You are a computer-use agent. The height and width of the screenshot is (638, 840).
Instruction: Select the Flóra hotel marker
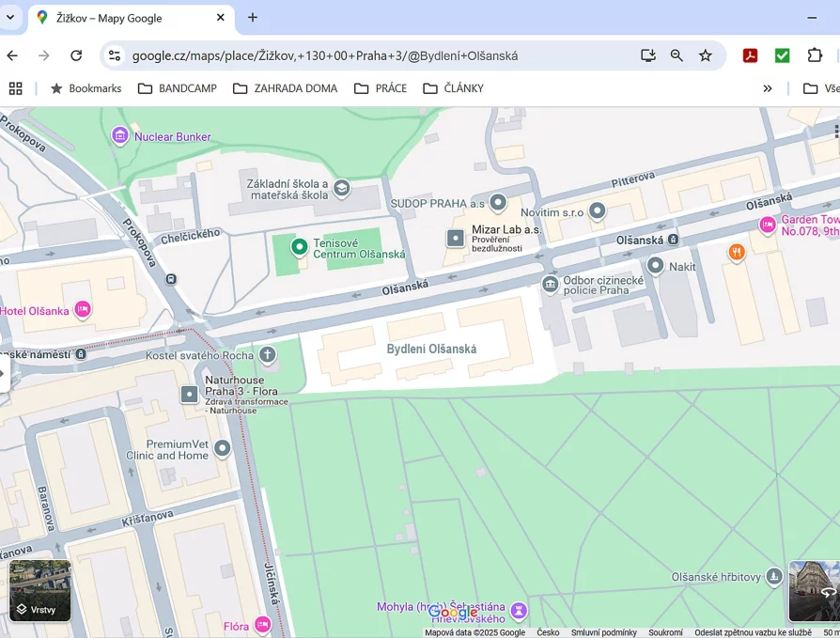pos(262,625)
